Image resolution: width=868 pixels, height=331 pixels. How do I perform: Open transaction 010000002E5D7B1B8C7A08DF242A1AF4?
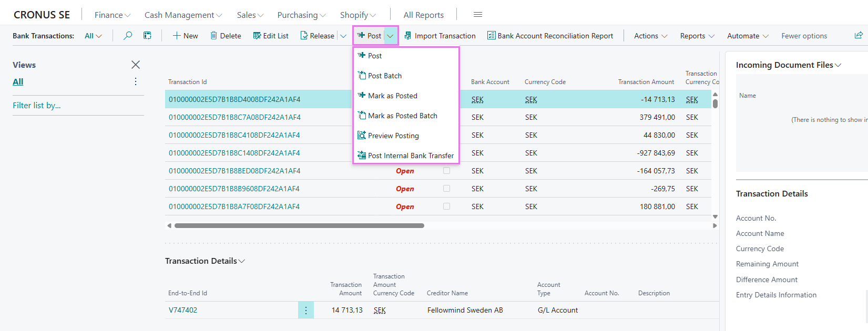[x=234, y=117]
